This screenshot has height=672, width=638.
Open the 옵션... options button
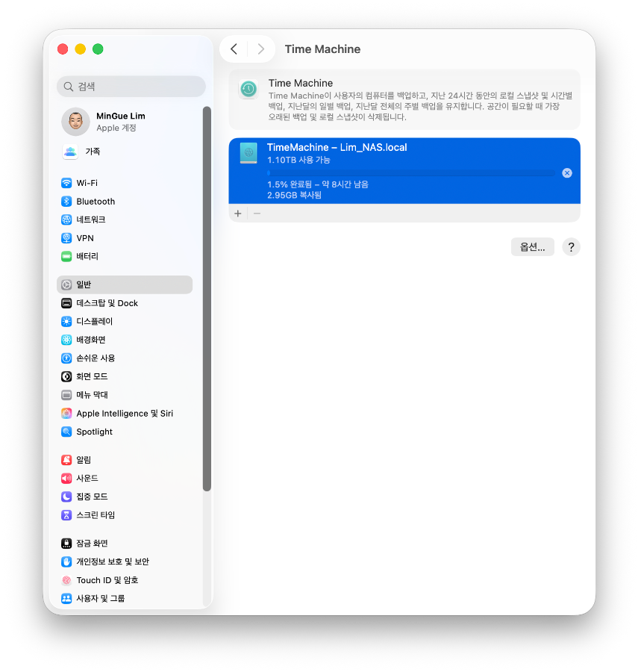532,247
